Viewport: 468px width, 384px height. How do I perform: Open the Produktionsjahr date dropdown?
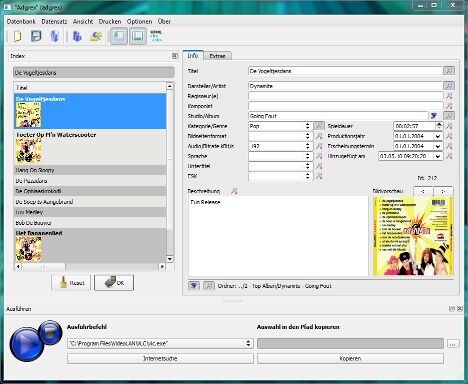pos(438,136)
